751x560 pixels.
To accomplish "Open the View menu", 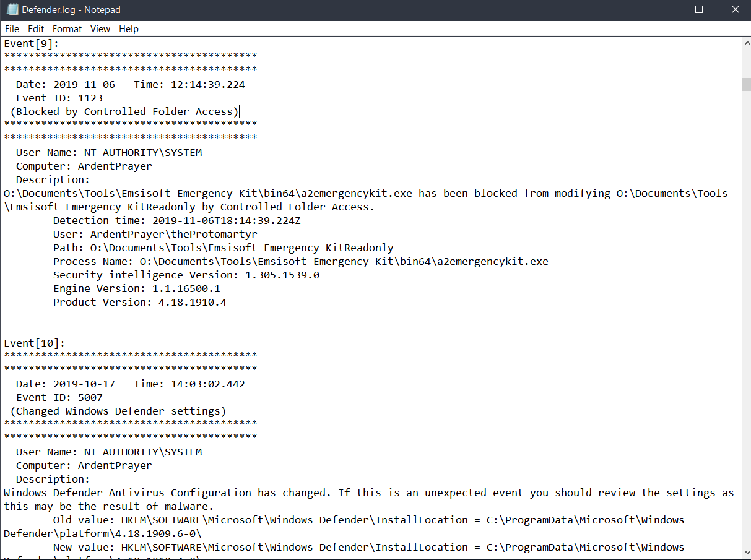I will click(x=100, y=29).
